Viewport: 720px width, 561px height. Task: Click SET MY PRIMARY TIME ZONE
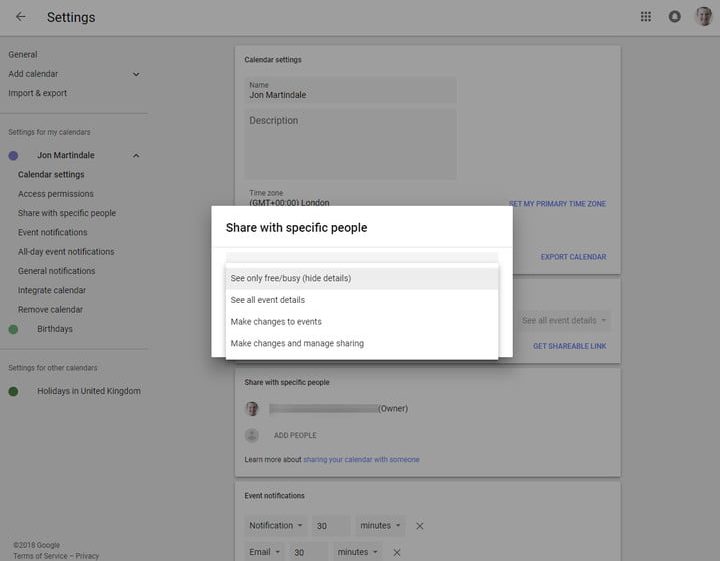(x=557, y=204)
